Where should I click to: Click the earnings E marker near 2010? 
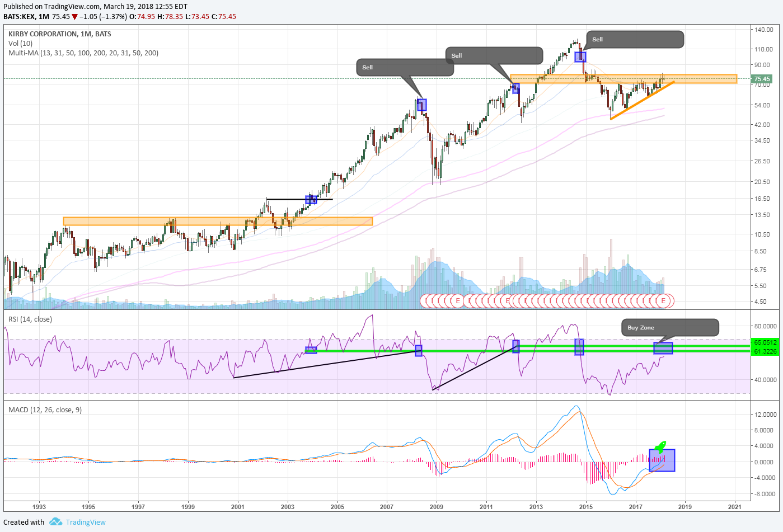(x=458, y=301)
